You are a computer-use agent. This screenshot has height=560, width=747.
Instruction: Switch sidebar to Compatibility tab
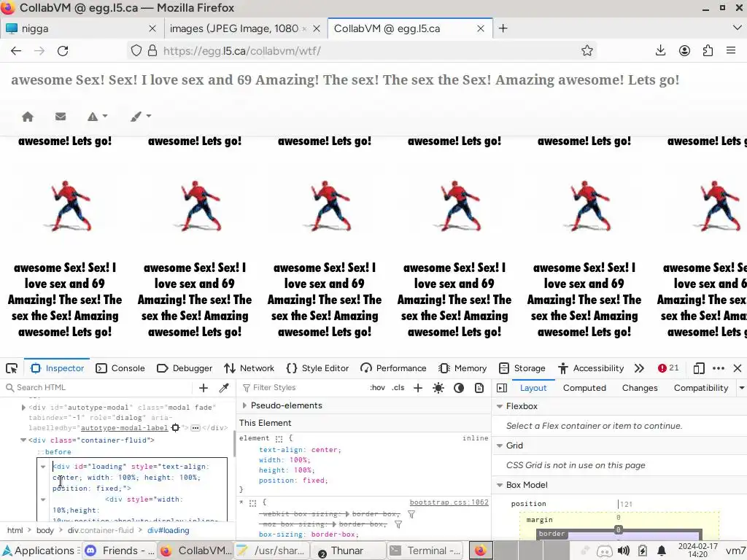701,388
